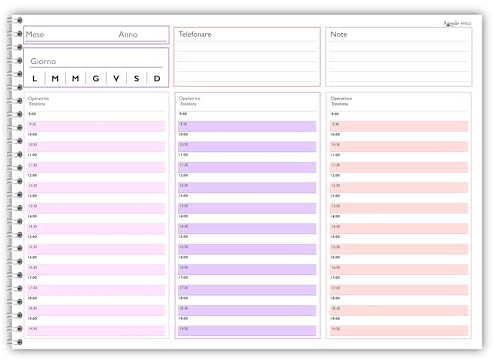The height and width of the screenshot is (360, 493).
Task: Click the 17:00 slot in purple column
Action: click(x=247, y=280)
